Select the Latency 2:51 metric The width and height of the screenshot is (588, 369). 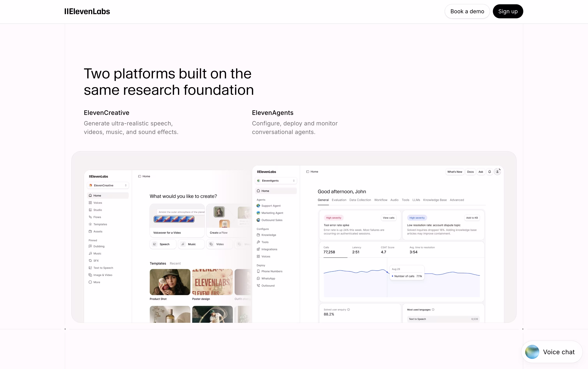(357, 250)
